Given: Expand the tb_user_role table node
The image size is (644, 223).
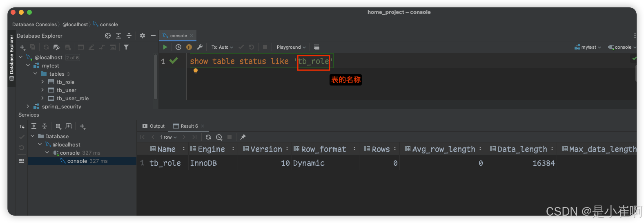Looking at the screenshot, I should 42,98.
